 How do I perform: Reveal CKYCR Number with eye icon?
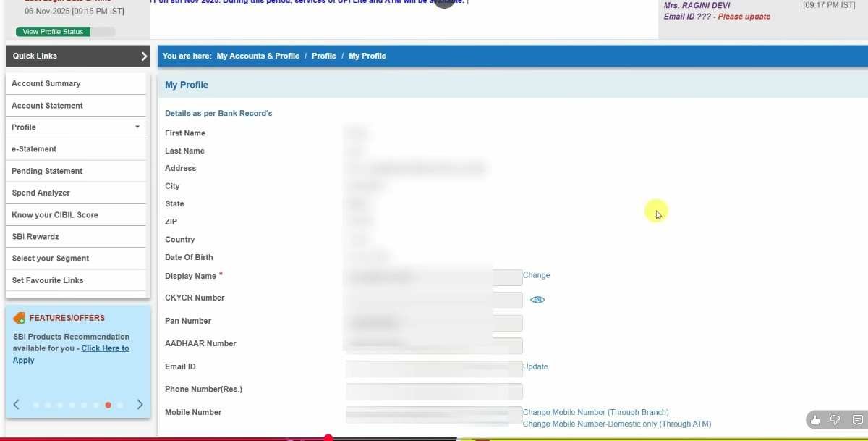(x=537, y=300)
